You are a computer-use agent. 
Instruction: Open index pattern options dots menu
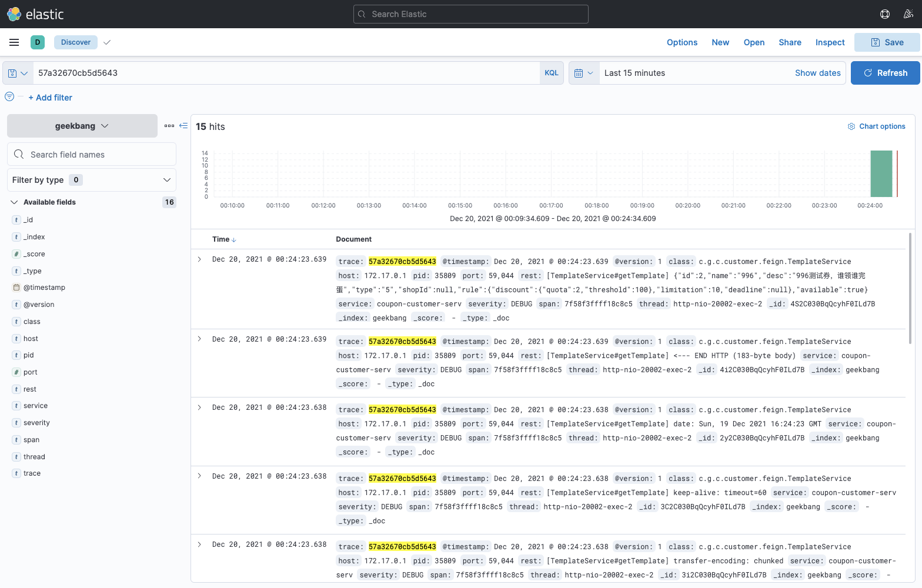point(169,126)
